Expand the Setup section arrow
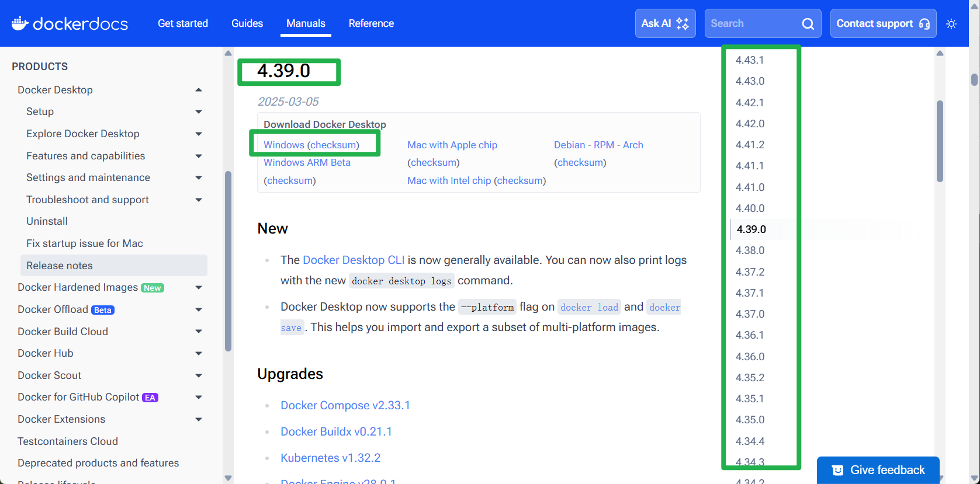This screenshot has width=980, height=484. pos(199,112)
